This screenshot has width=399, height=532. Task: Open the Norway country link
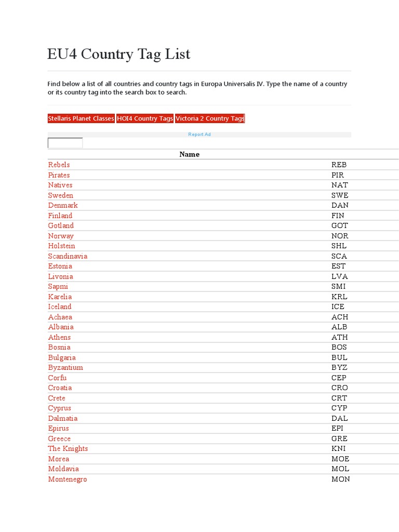tap(61, 236)
